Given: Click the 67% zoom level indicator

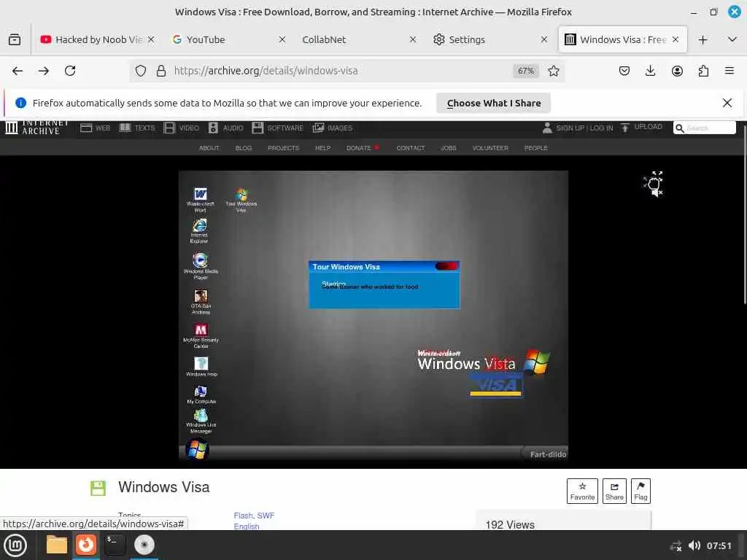Looking at the screenshot, I should [526, 71].
